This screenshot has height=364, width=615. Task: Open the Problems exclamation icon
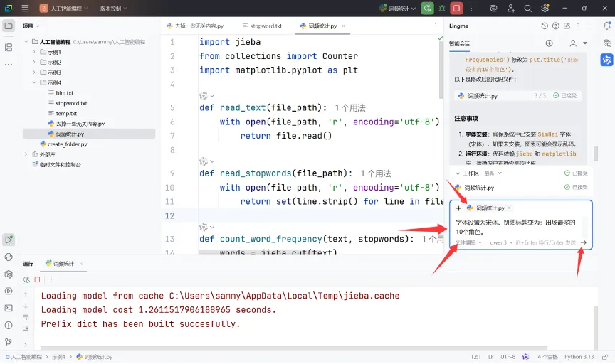pyautogui.click(x=9, y=325)
